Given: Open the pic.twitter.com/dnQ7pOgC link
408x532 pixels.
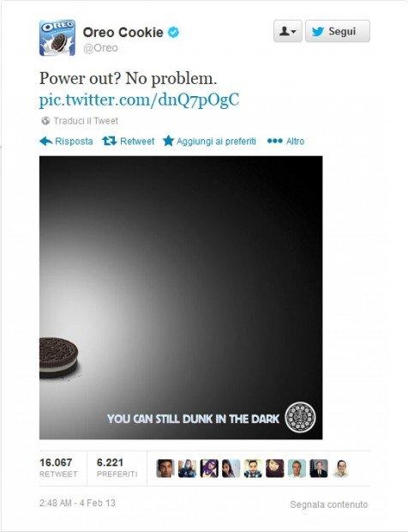Looking at the screenshot, I should pyautogui.click(x=139, y=100).
